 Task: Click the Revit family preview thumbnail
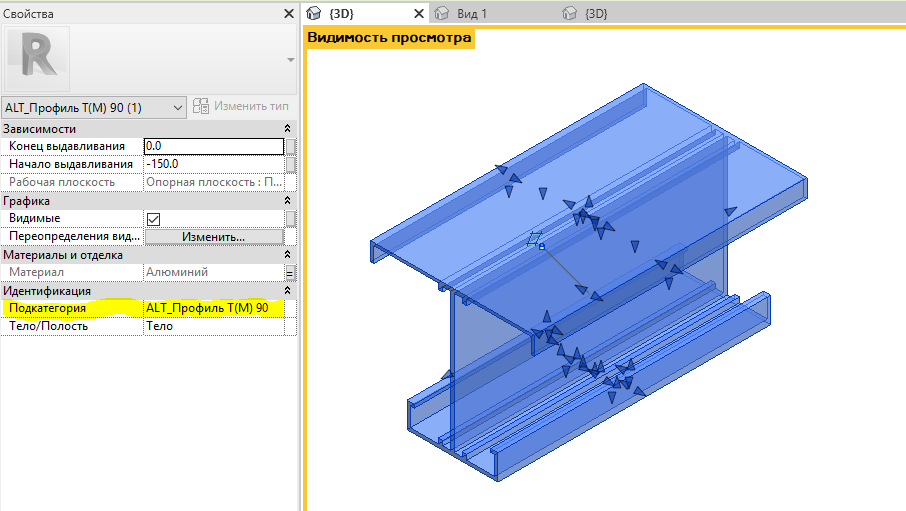37,58
